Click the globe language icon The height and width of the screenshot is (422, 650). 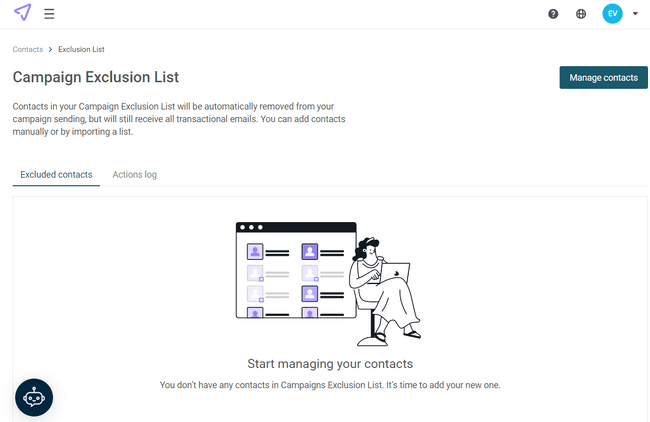tap(581, 14)
